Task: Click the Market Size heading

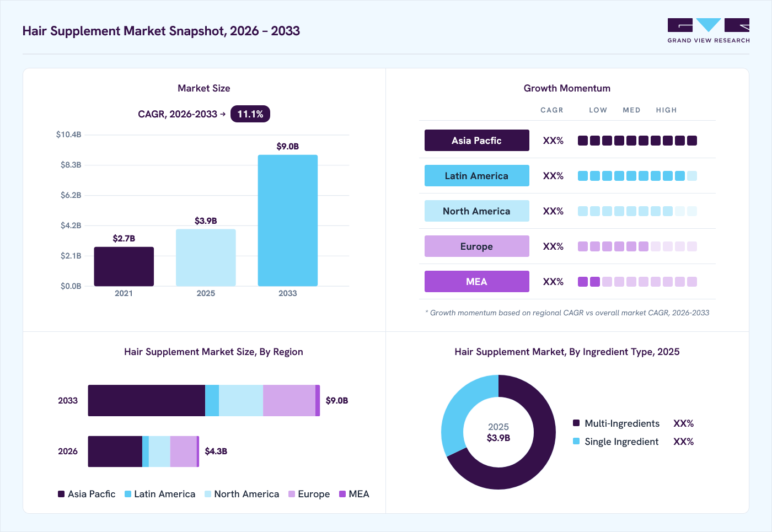Action: tap(204, 88)
